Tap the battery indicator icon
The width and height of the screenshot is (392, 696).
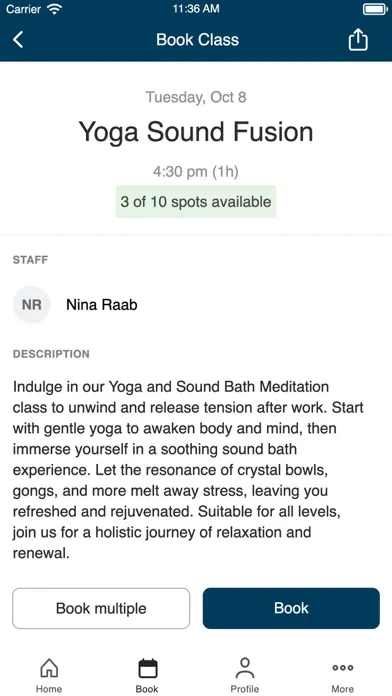375,9
